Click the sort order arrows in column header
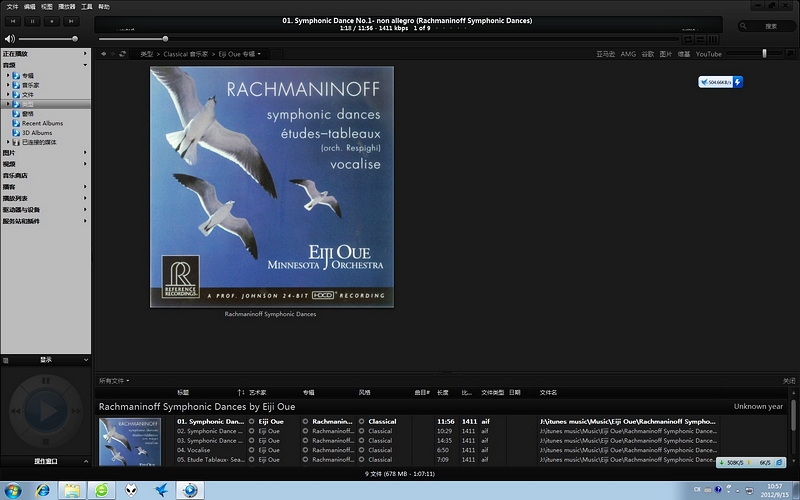 (241, 392)
